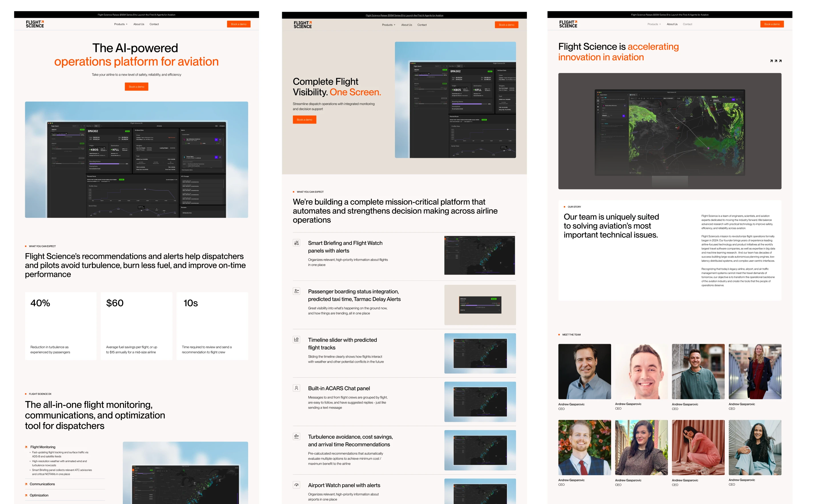Select the 40% turbulence reduction stat card
Screen dimensions: 815x504
61,326
